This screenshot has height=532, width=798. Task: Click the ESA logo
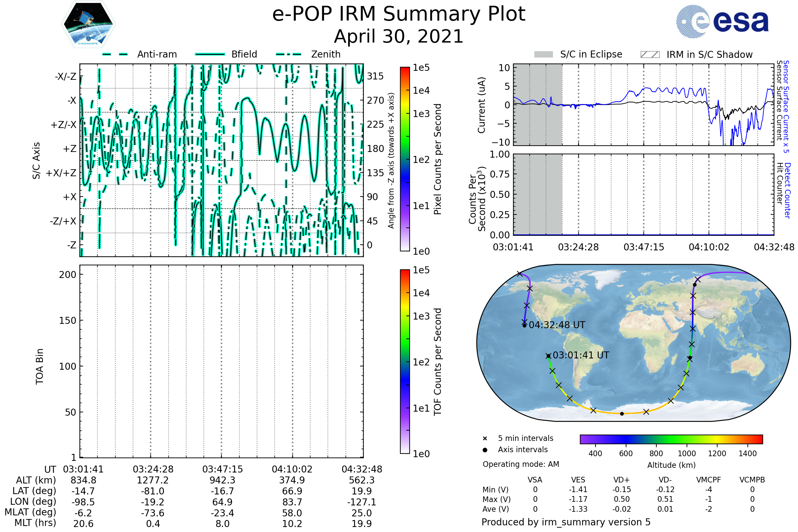[x=723, y=22]
